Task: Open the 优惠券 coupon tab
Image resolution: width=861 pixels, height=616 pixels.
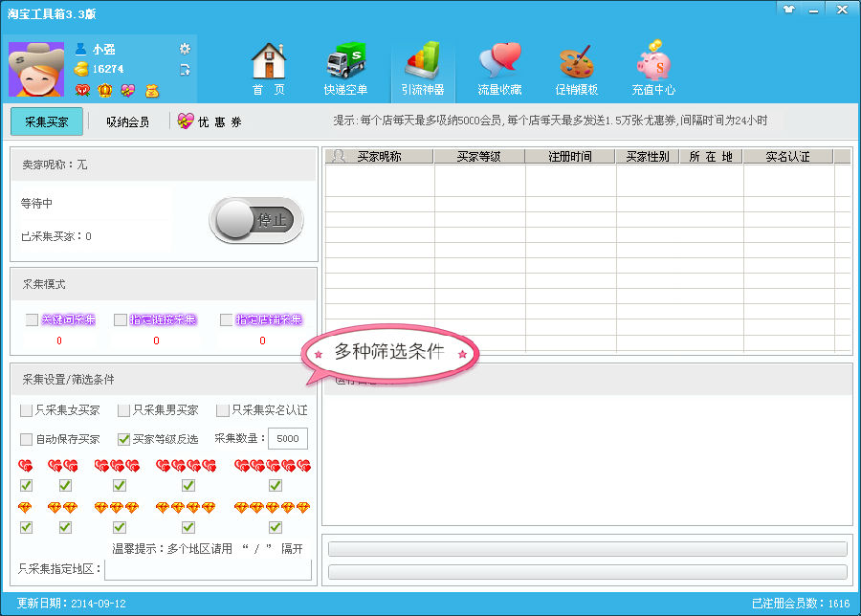Action: point(210,122)
